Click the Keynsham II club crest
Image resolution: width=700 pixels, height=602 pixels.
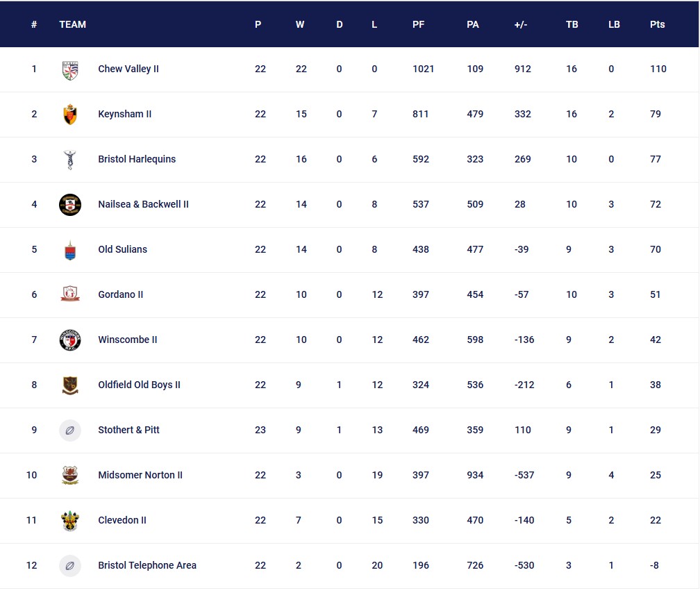pyautogui.click(x=70, y=115)
